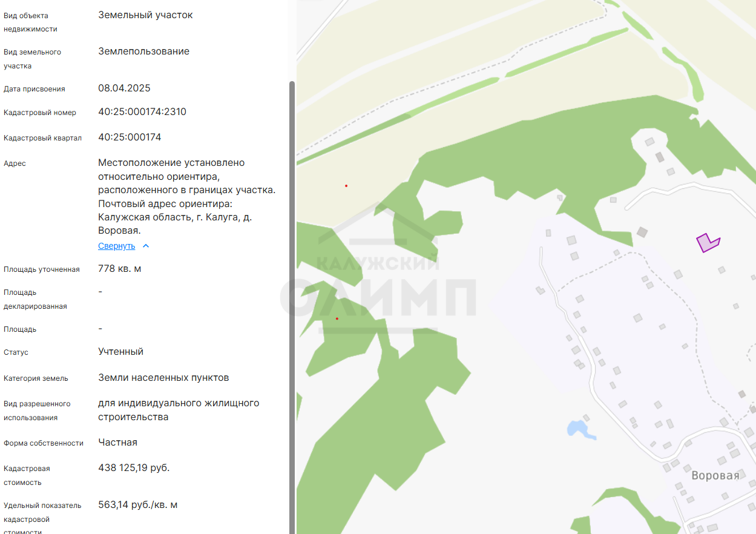Screen dimensions: 756x534
Task: Click the area value "778 кв. м"
Action: 119,268
